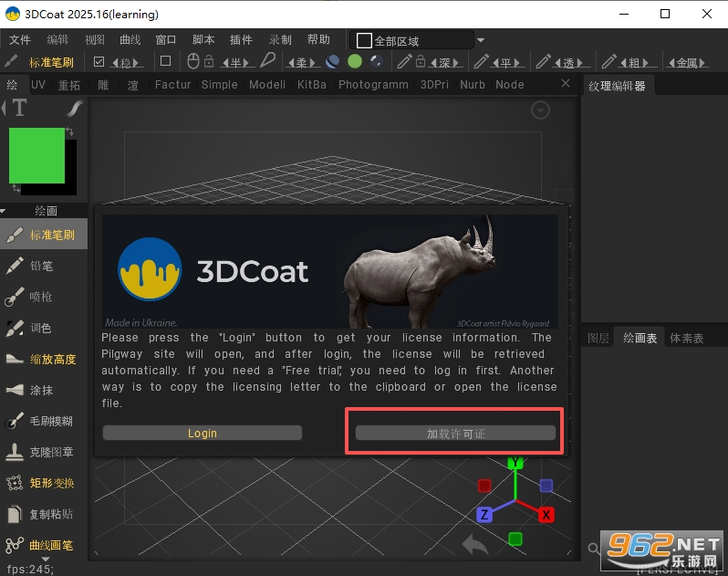Click the pen icon before 柔 setting
The width and height of the screenshot is (728, 576).
pos(267,60)
